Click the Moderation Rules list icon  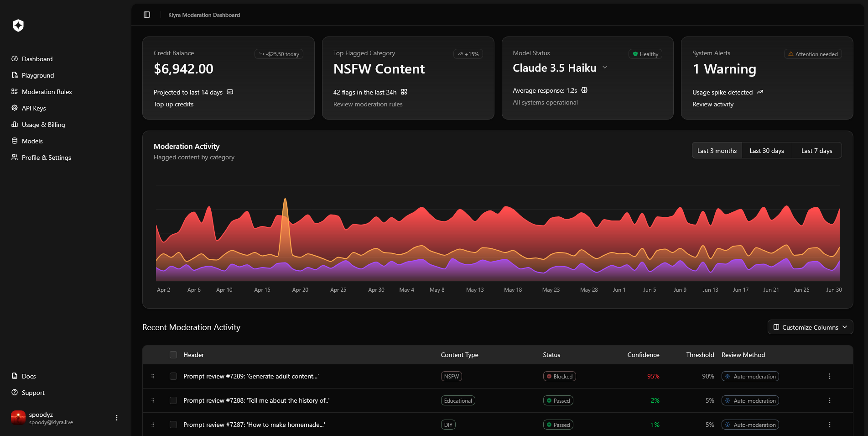(15, 92)
